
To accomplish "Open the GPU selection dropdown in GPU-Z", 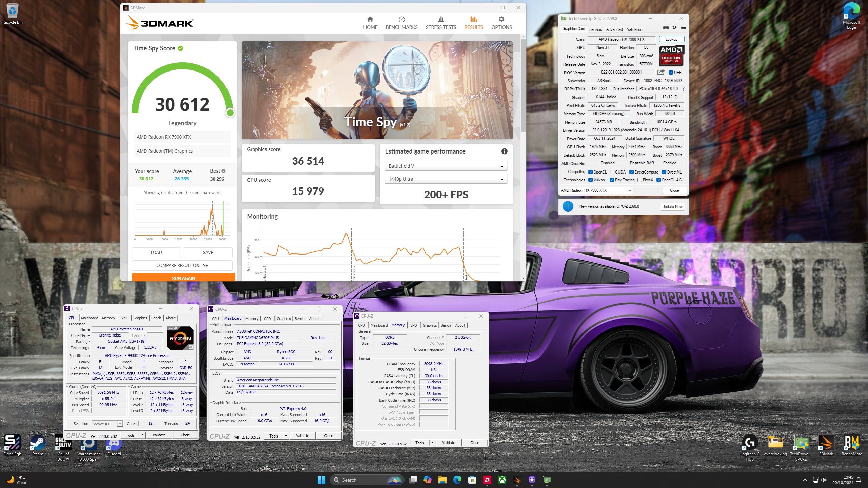I will coord(596,190).
